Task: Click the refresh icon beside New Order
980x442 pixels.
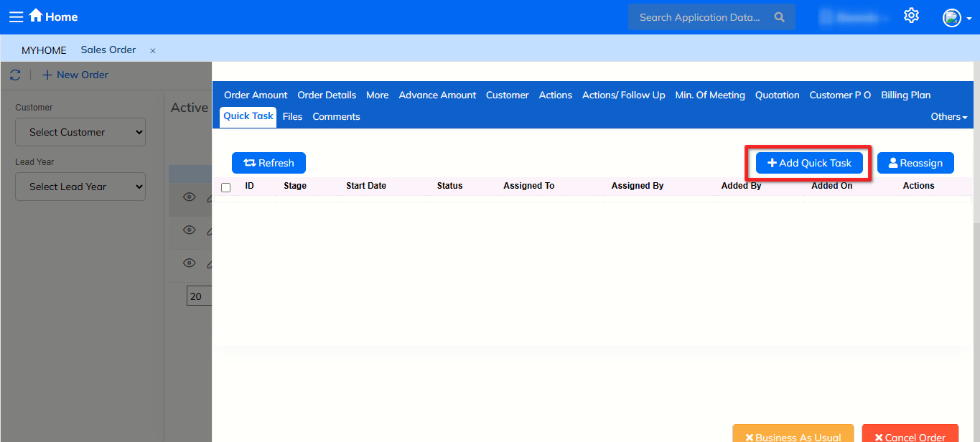Action: [x=15, y=75]
